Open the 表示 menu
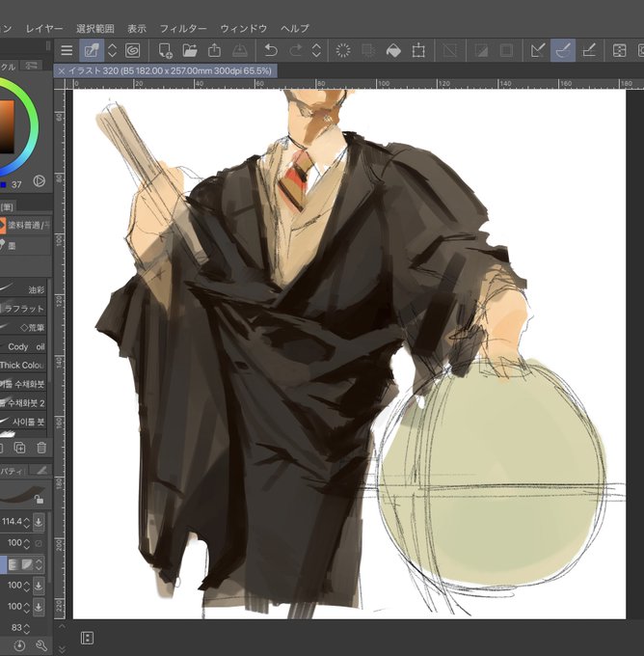The height and width of the screenshot is (656, 644). coord(137,28)
